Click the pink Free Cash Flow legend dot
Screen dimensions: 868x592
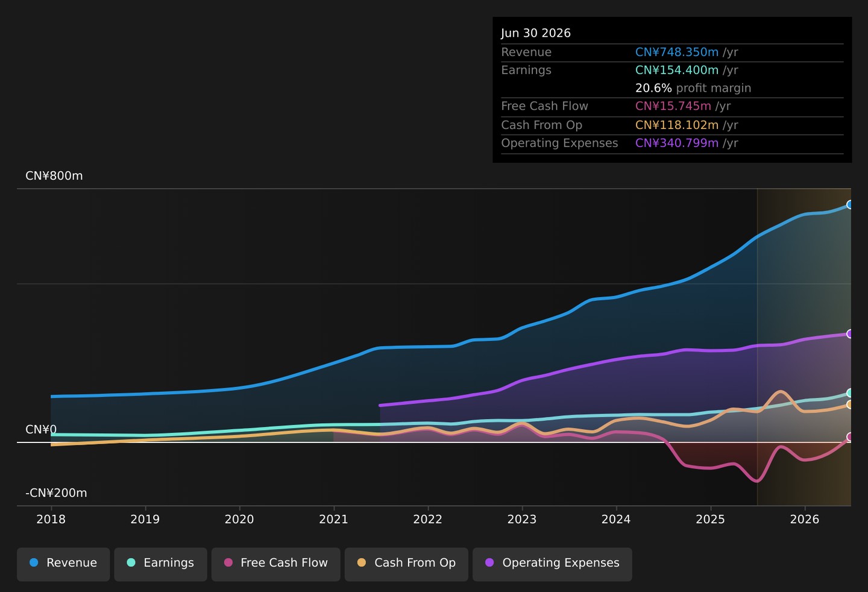pyautogui.click(x=228, y=562)
